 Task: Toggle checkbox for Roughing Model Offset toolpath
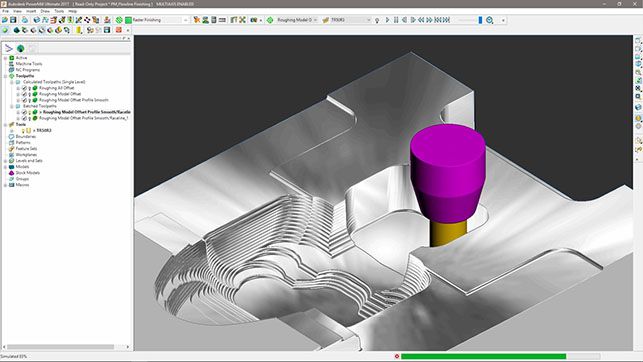coord(24,94)
